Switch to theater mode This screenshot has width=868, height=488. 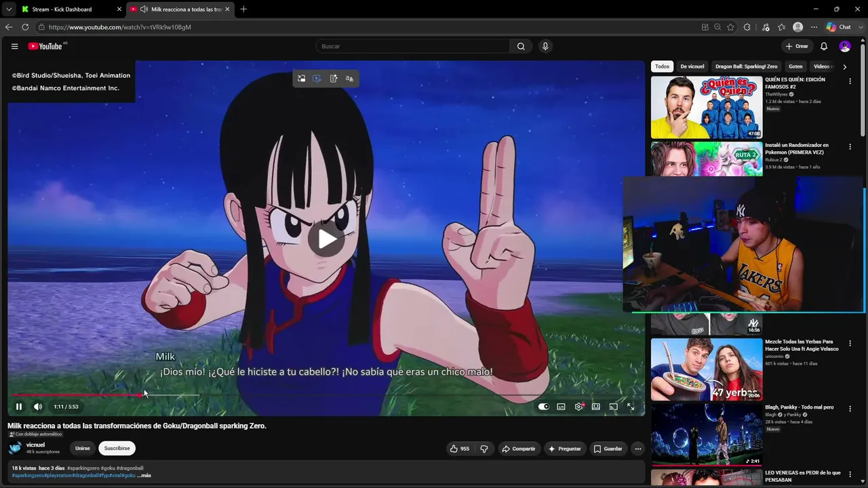pos(596,407)
